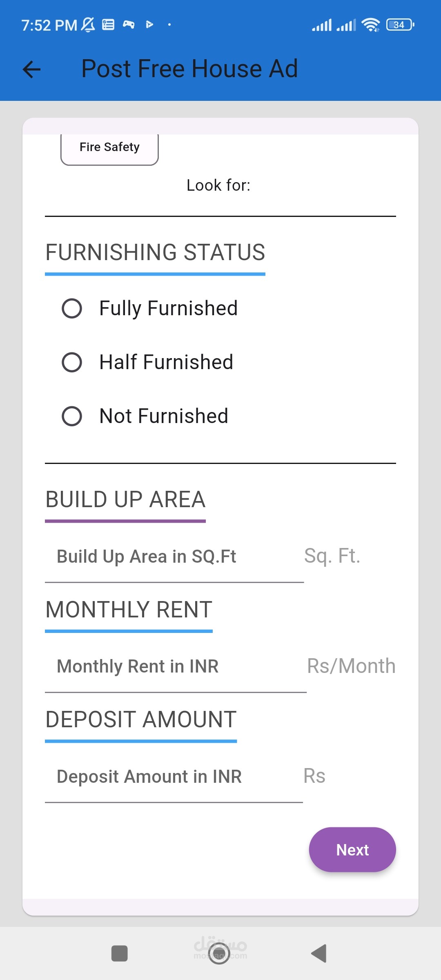Select the Fully Furnished radio button

(72, 308)
